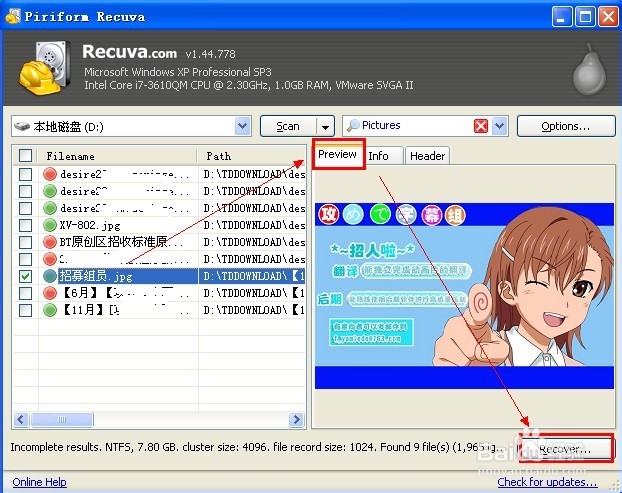Open the Online Help link
The width and height of the screenshot is (622, 493).
[x=39, y=482]
